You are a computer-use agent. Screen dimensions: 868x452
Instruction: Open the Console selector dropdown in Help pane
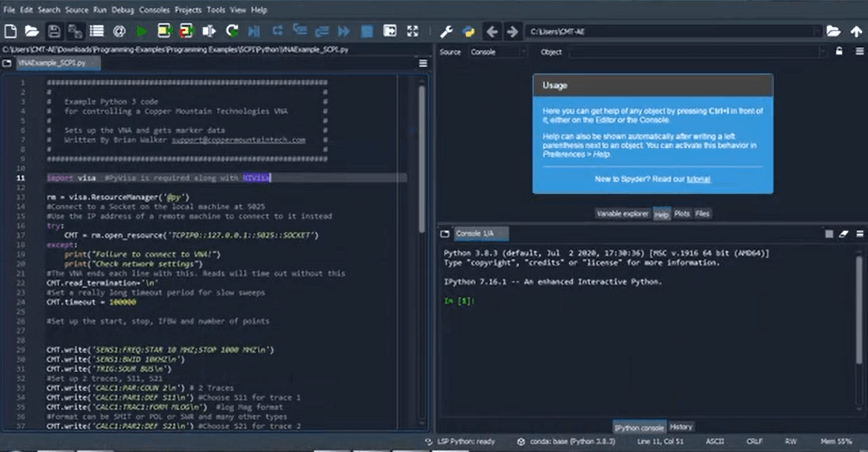[498, 52]
